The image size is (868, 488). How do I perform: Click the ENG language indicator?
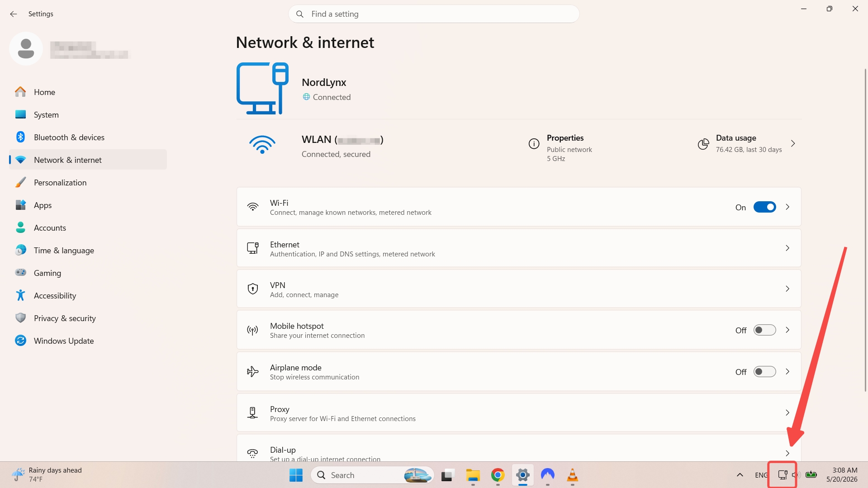[761, 475]
